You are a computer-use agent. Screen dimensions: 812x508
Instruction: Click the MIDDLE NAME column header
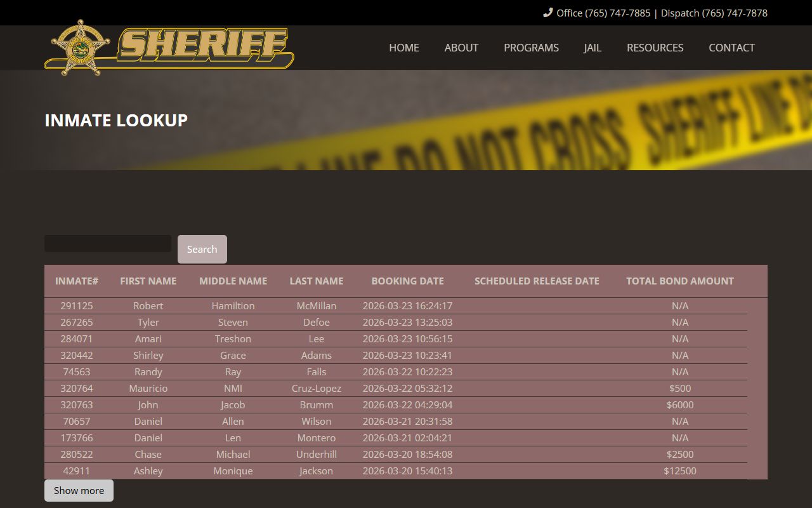(233, 281)
